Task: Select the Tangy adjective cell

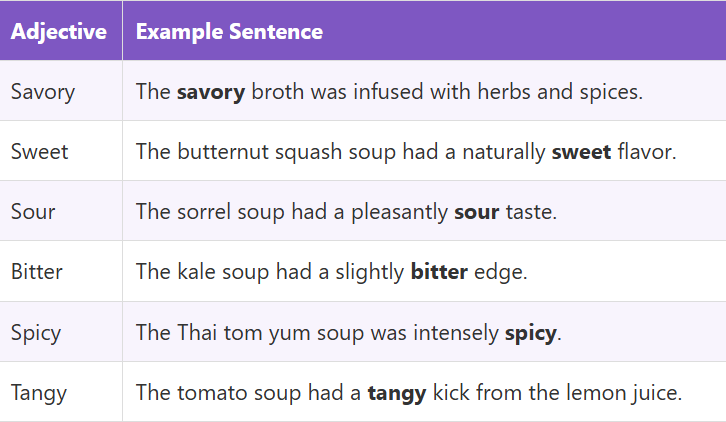Action: 39,393
